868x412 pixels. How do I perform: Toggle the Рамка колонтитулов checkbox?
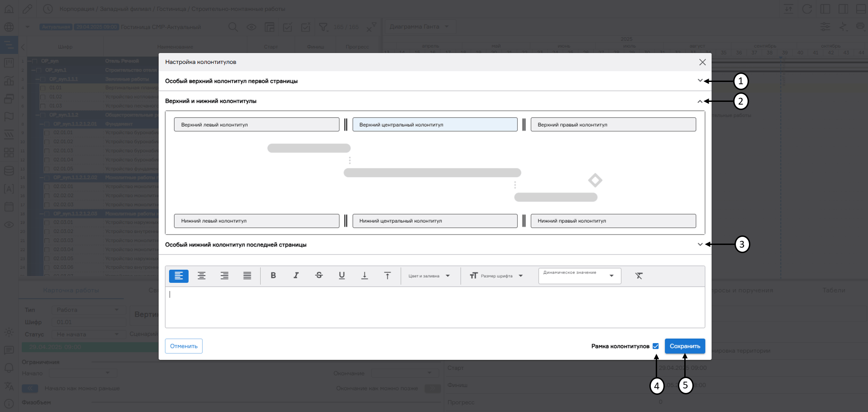coord(655,346)
